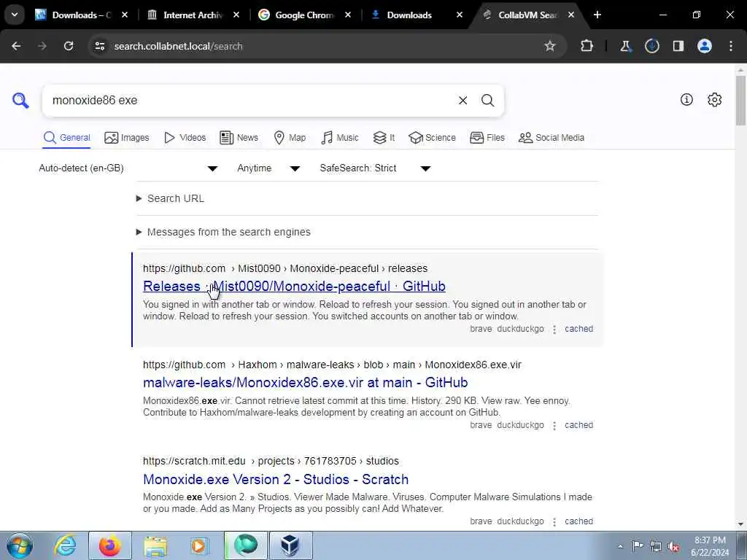Submit search with magnifier button
747x560 pixels.
coord(487,101)
